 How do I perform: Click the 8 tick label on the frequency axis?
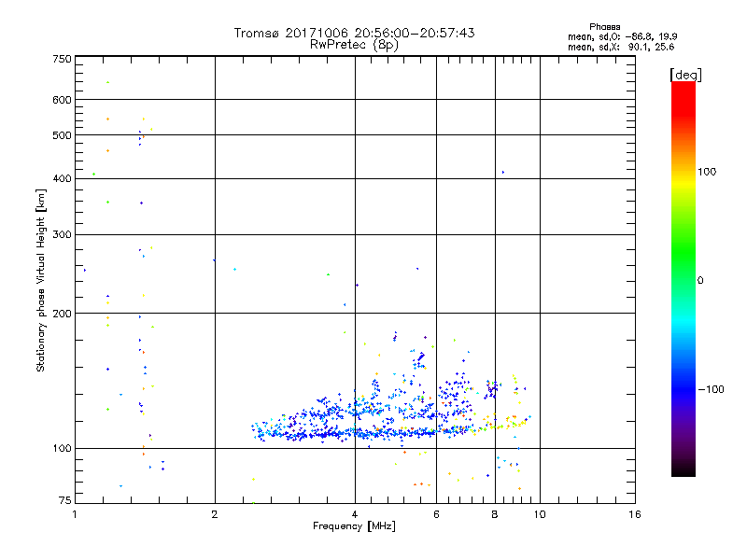(x=495, y=514)
